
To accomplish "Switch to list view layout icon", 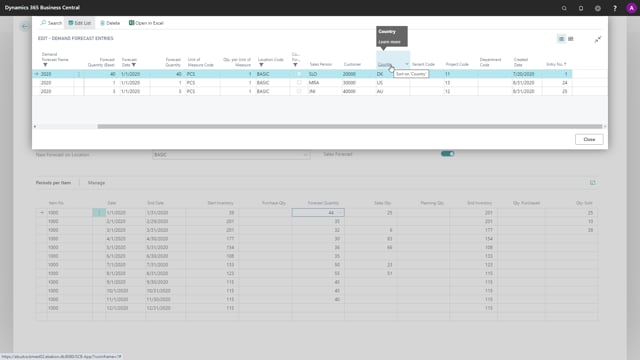I will (x=561, y=39).
